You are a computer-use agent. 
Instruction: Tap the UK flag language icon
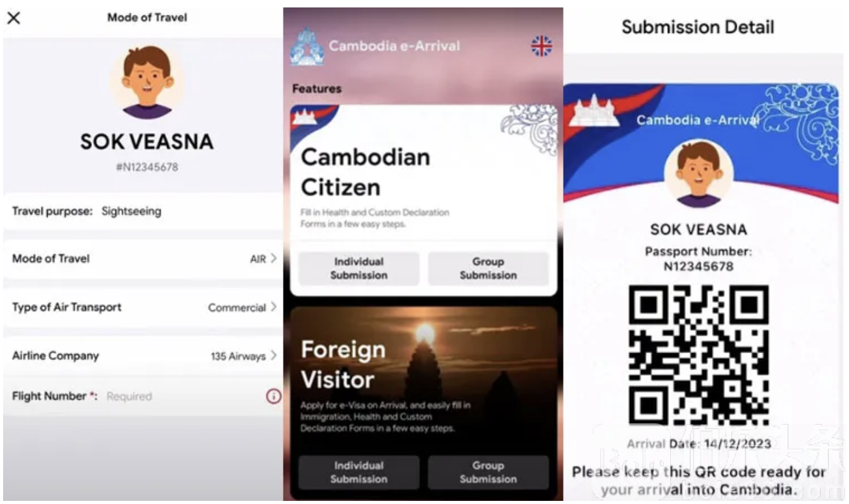(541, 46)
